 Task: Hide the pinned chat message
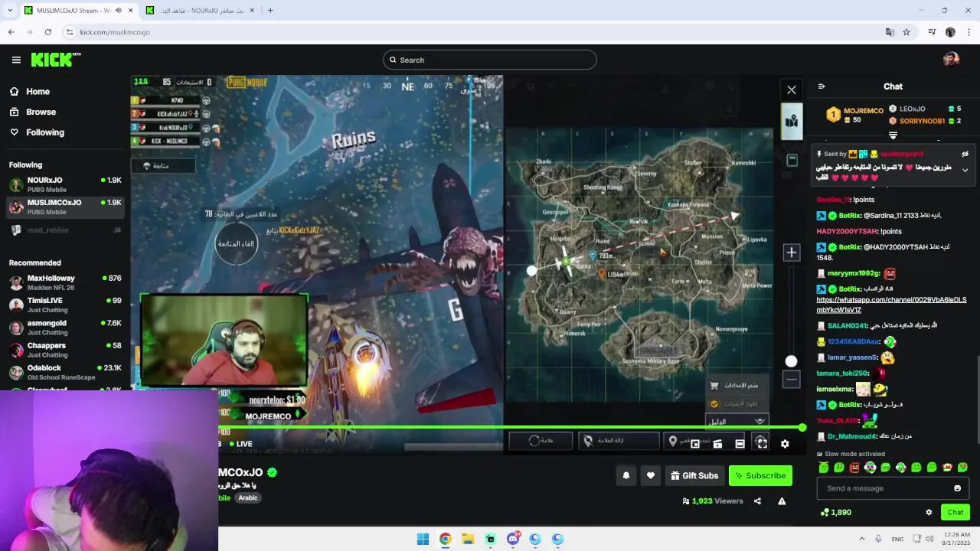click(x=965, y=154)
